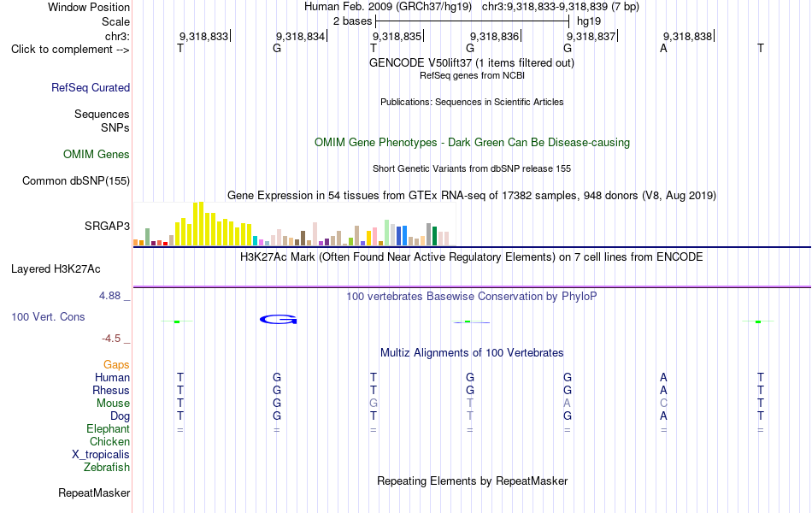Image resolution: width=812 pixels, height=513 pixels.
Task: Select the Common dbSNP(155) track label
Action: coord(76,181)
